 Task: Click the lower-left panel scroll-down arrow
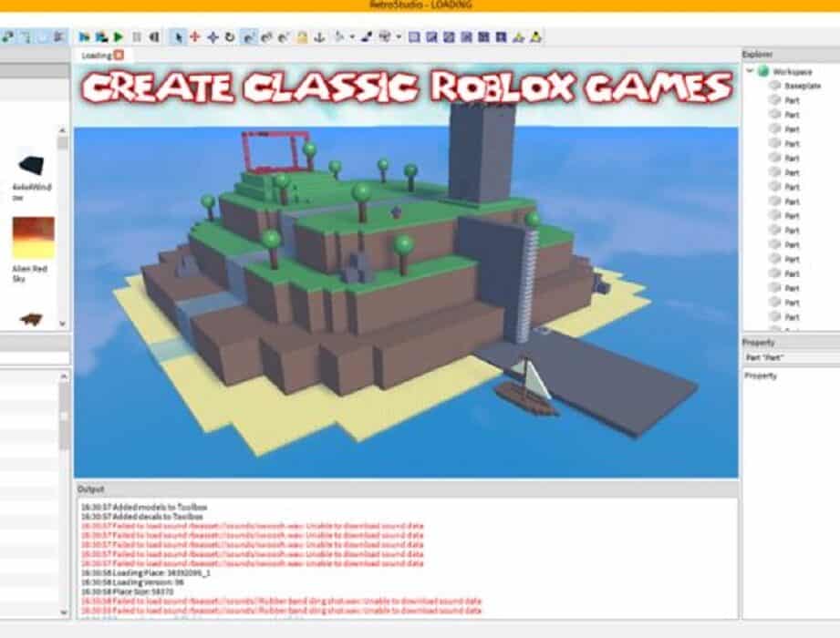tap(64, 612)
